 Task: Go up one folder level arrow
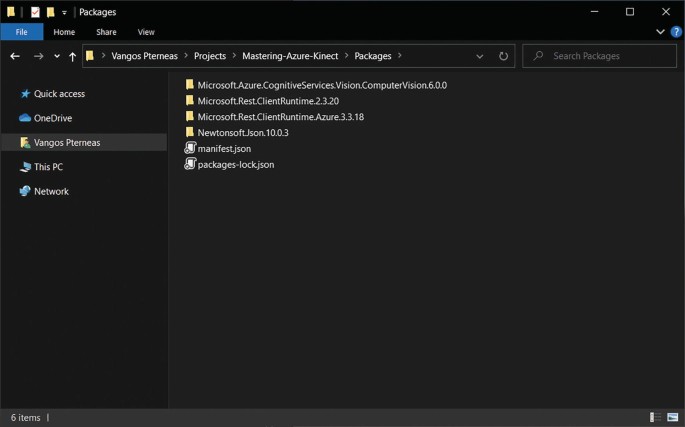[72, 56]
